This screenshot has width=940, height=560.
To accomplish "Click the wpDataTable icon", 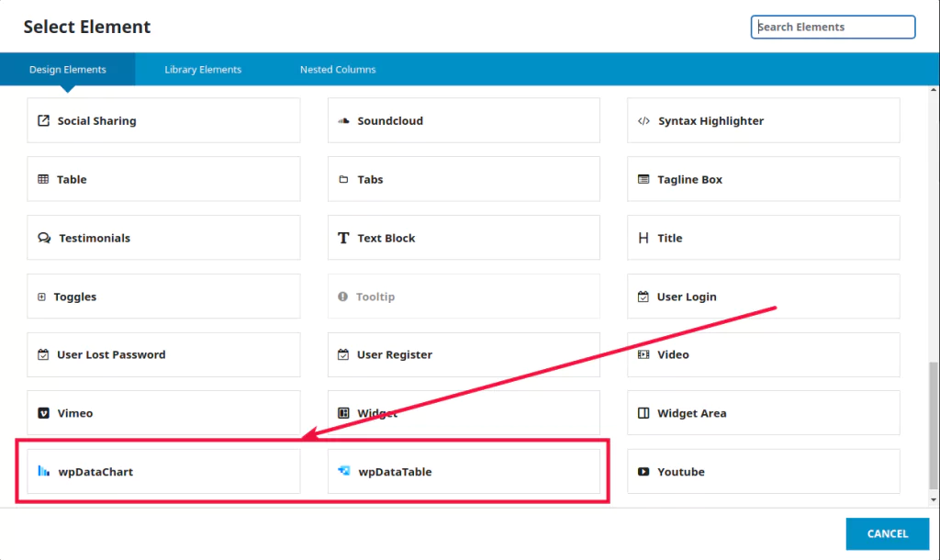I will pos(343,471).
